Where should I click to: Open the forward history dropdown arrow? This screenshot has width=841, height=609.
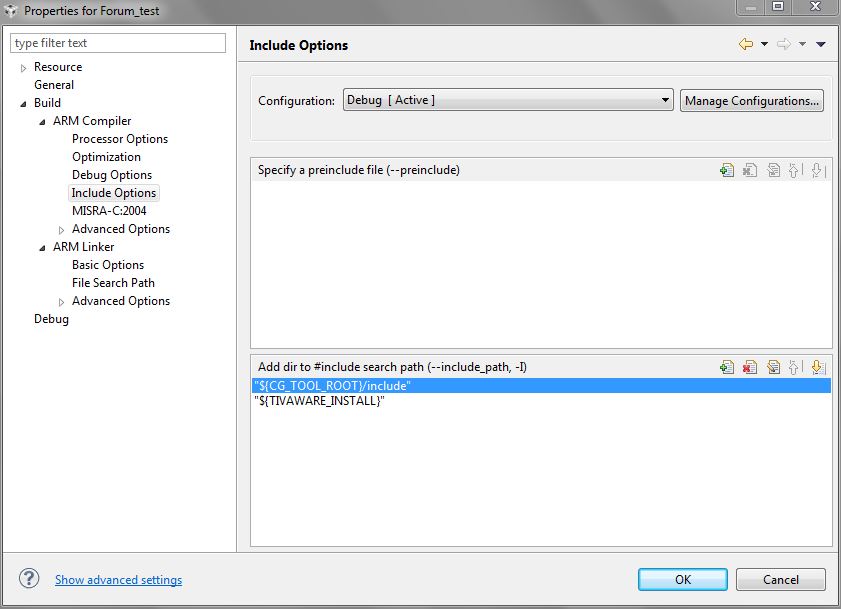pos(802,44)
